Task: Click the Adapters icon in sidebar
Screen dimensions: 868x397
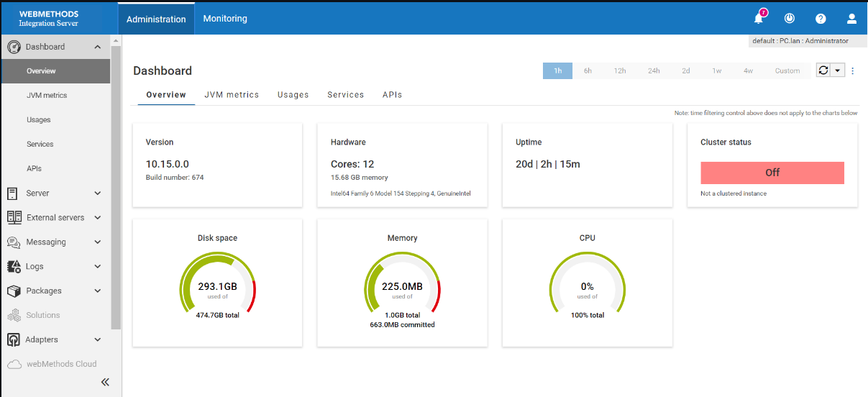Action: tap(13, 339)
